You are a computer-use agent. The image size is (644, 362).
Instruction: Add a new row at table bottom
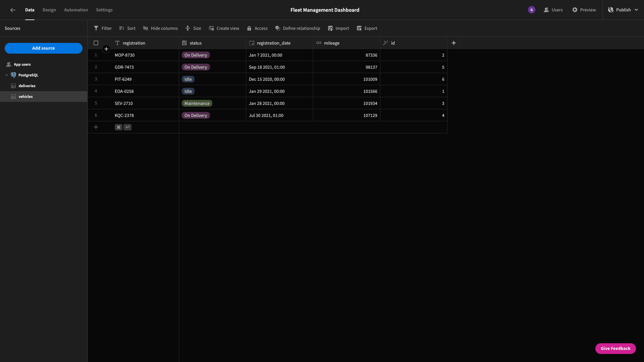[96, 127]
